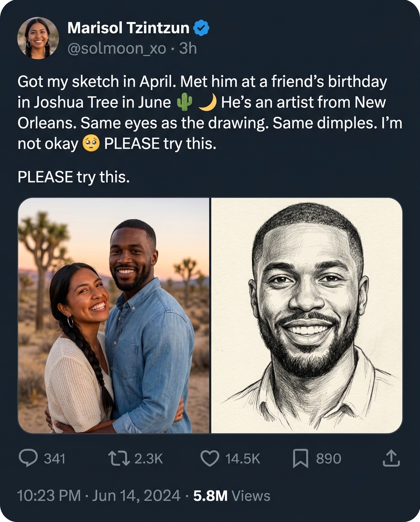Click the blue verified checkmark badge
420x522 pixels.
point(201,28)
